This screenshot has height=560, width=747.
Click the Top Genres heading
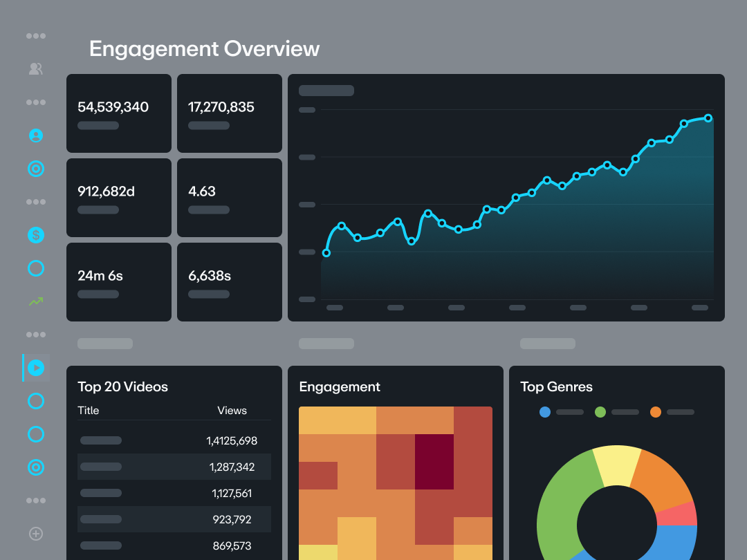coord(556,386)
